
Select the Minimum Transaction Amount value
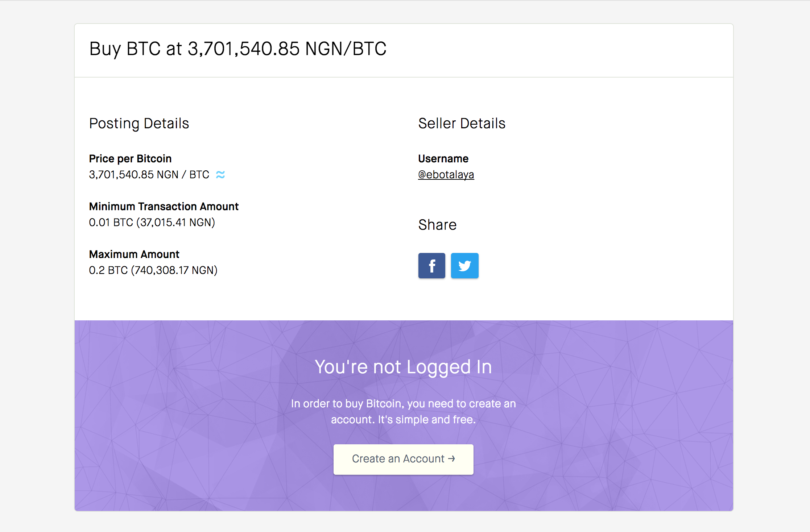pos(152,222)
